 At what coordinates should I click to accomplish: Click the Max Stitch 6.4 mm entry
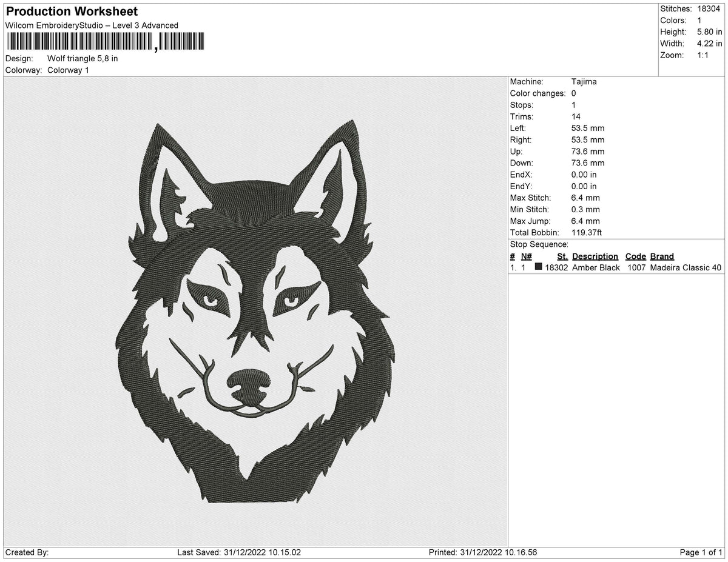tap(585, 198)
